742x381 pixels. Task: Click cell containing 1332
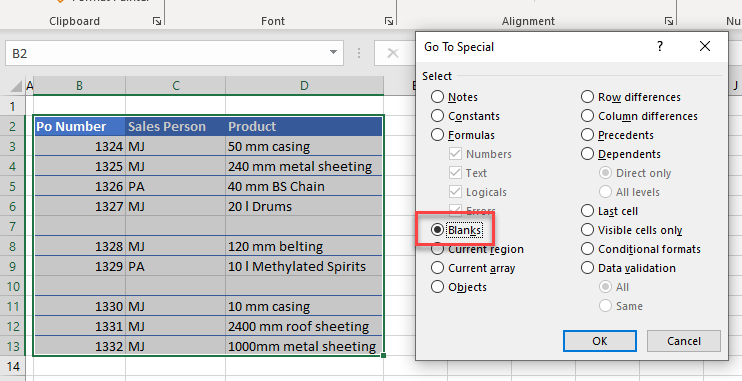[80, 346]
